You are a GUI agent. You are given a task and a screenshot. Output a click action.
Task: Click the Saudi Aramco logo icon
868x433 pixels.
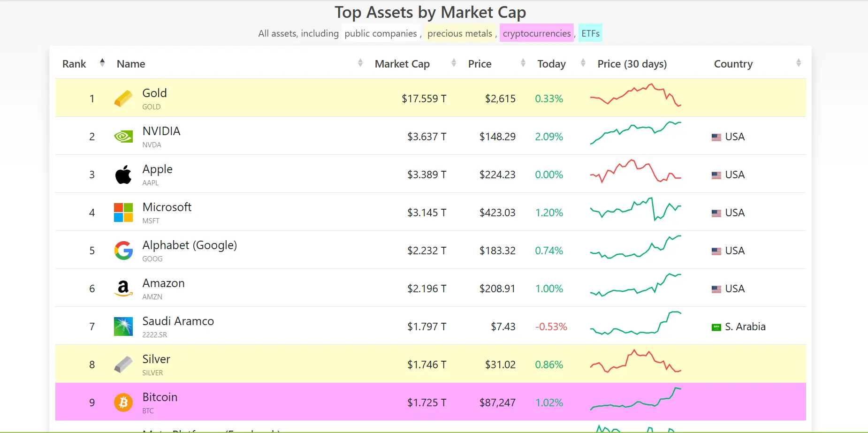(123, 327)
